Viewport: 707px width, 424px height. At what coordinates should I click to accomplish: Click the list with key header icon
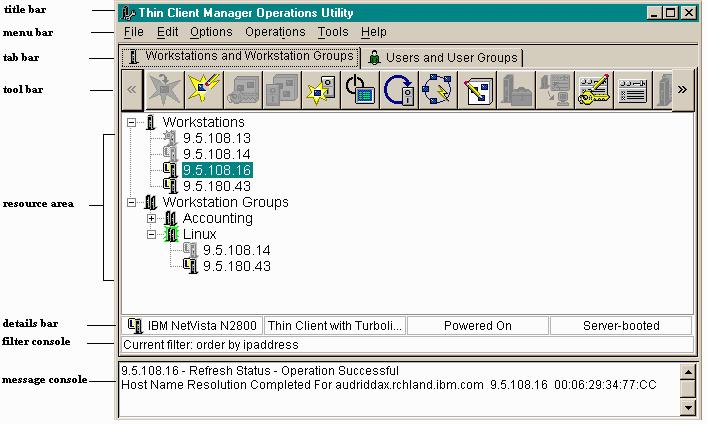[633, 89]
